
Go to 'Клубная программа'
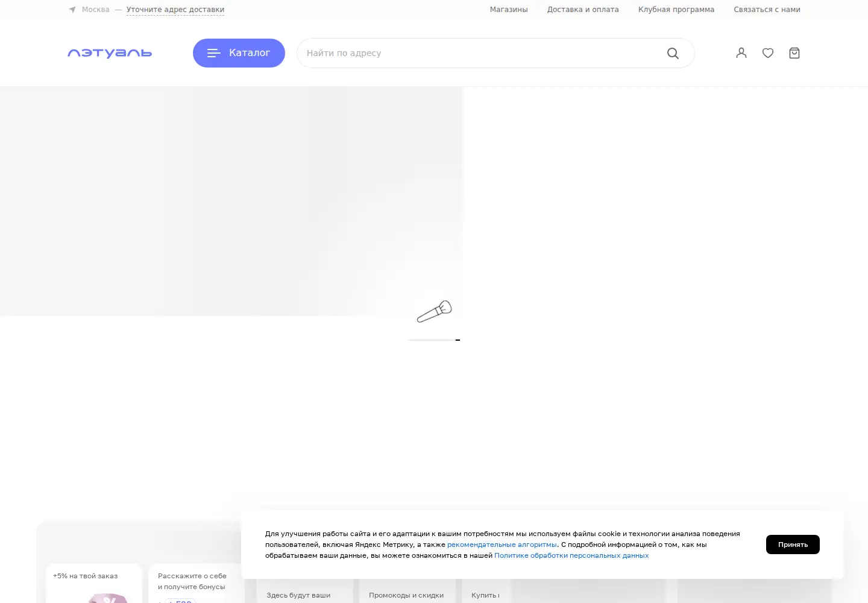pyautogui.click(x=676, y=10)
